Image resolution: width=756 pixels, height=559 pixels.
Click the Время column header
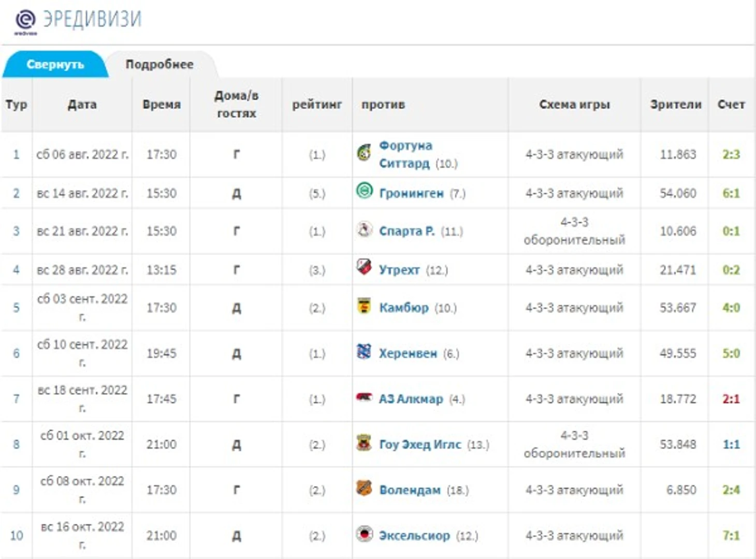coord(162,104)
